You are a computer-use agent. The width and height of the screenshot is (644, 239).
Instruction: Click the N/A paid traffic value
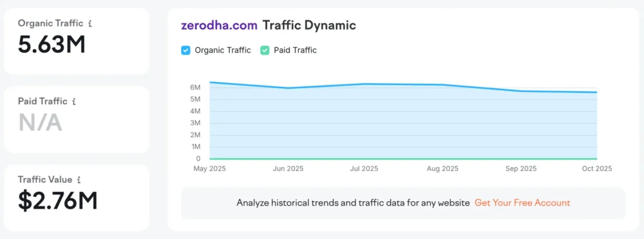point(40,123)
